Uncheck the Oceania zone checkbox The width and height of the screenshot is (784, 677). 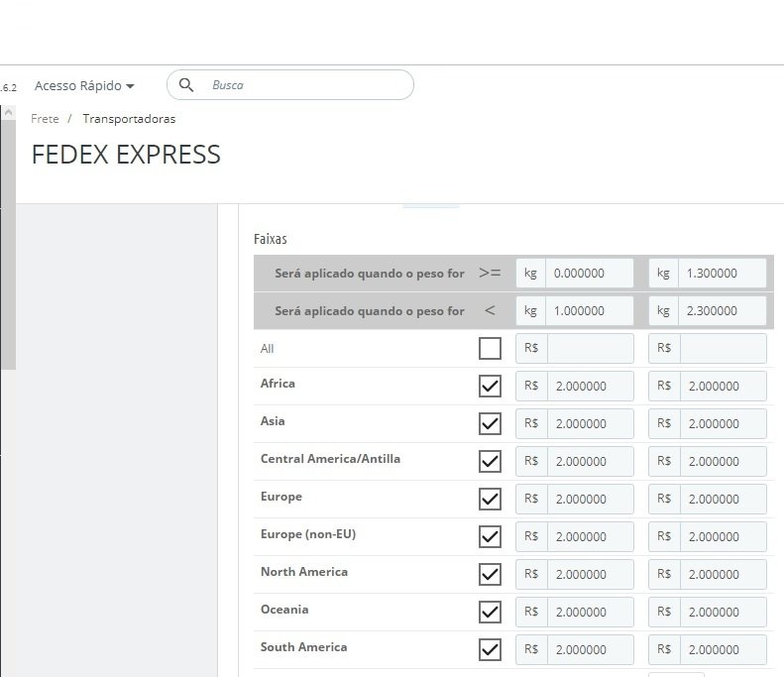(490, 612)
